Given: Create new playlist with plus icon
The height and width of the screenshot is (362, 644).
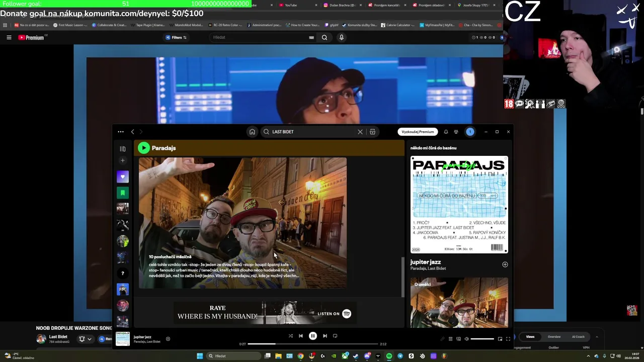Looking at the screenshot, I should (x=122, y=160).
